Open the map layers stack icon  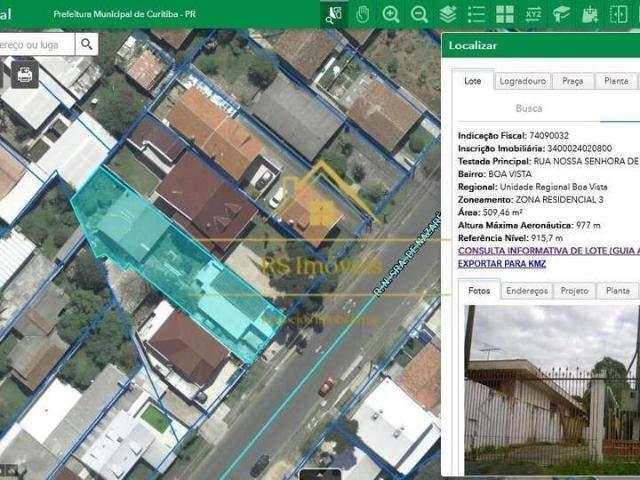click(448, 14)
